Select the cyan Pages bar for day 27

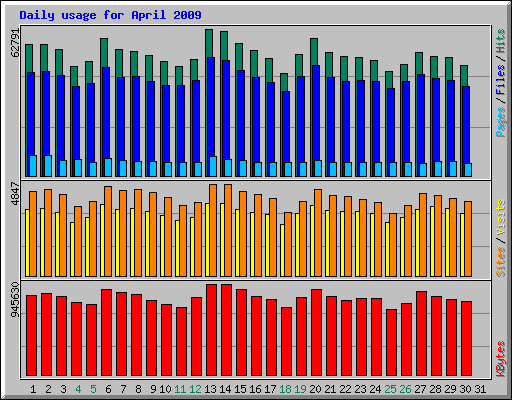pos(423,170)
